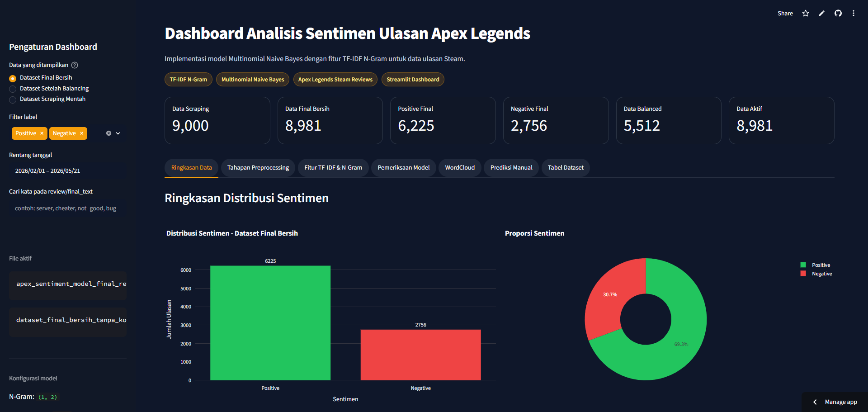Open the Pemeriksaan Model tab
This screenshot has width=868, height=412.
(x=404, y=168)
